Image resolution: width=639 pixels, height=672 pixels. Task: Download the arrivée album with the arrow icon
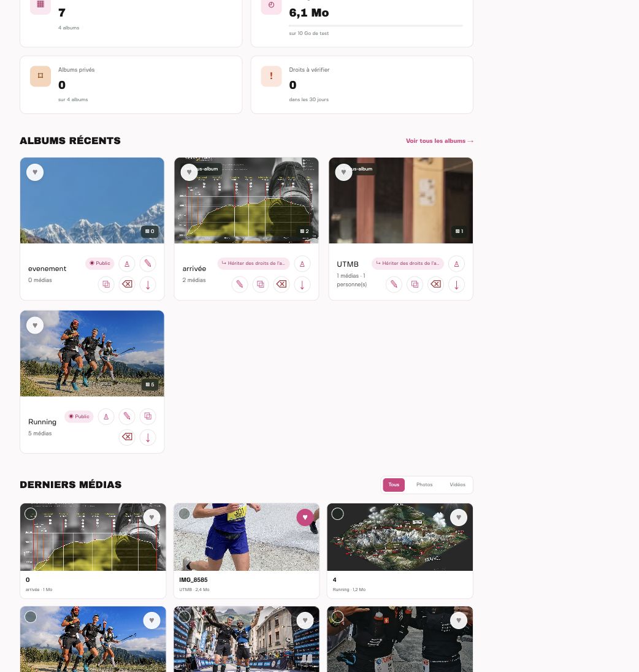click(x=302, y=284)
